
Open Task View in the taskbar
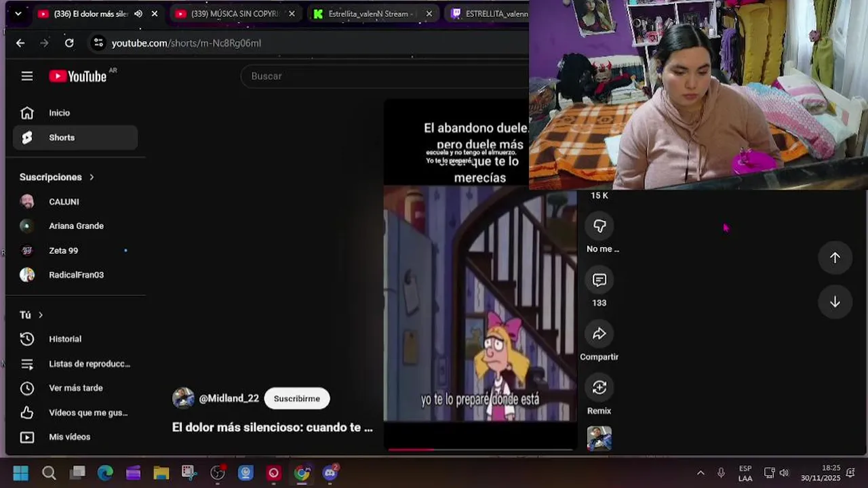pyautogui.click(x=77, y=473)
